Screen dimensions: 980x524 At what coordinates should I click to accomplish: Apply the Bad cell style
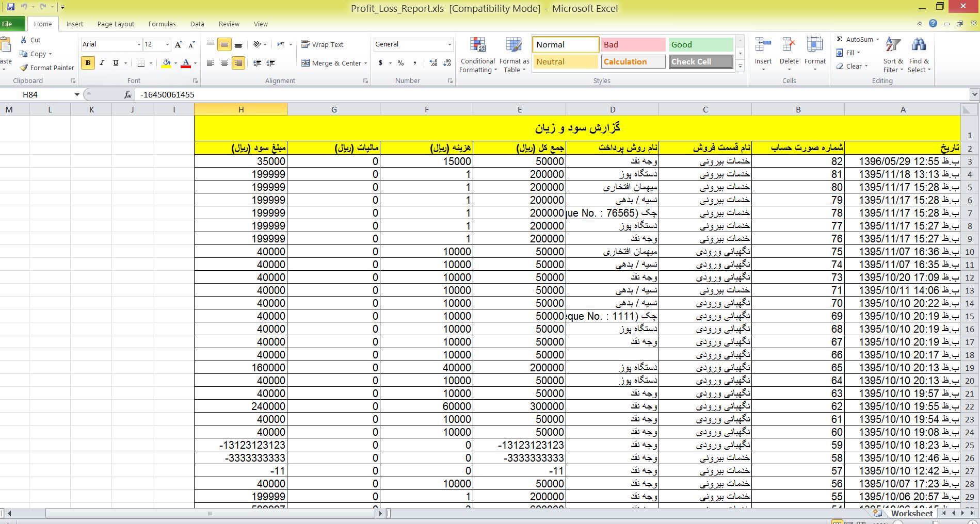[x=633, y=45]
